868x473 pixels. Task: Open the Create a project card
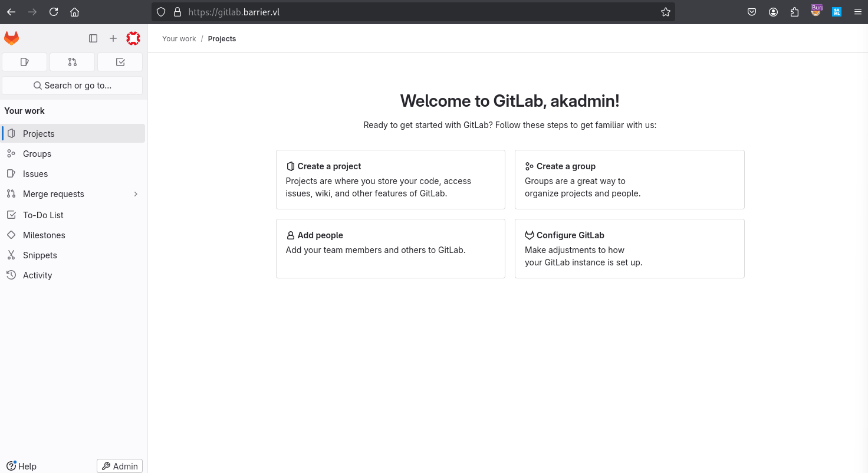(x=390, y=179)
